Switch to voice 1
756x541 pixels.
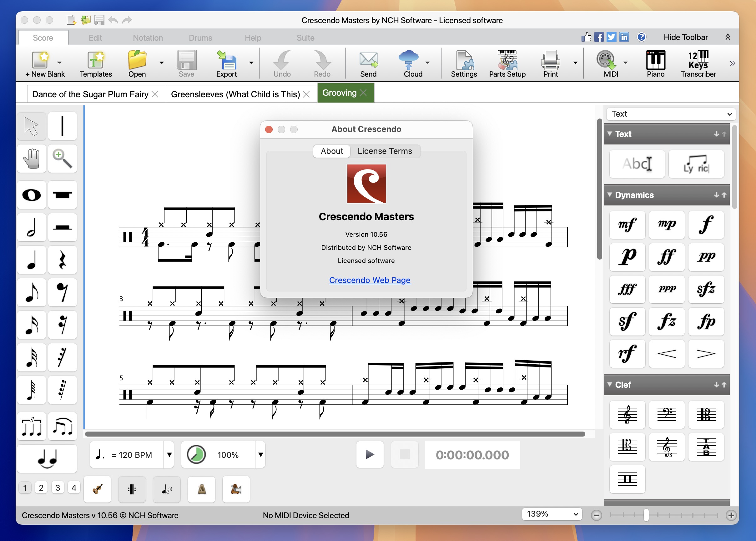pyautogui.click(x=25, y=488)
